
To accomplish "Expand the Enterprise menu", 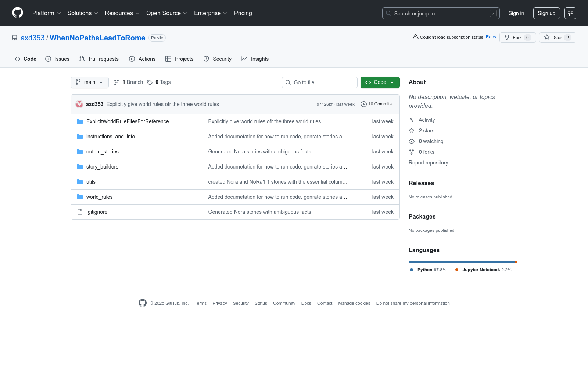I will [211, 13].
